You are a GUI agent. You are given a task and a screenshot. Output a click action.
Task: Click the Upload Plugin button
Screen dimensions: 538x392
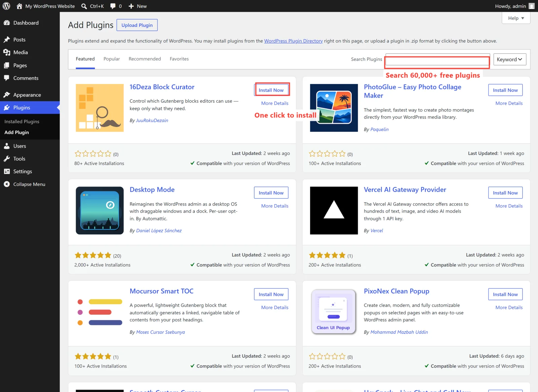[x=137, y=25]
